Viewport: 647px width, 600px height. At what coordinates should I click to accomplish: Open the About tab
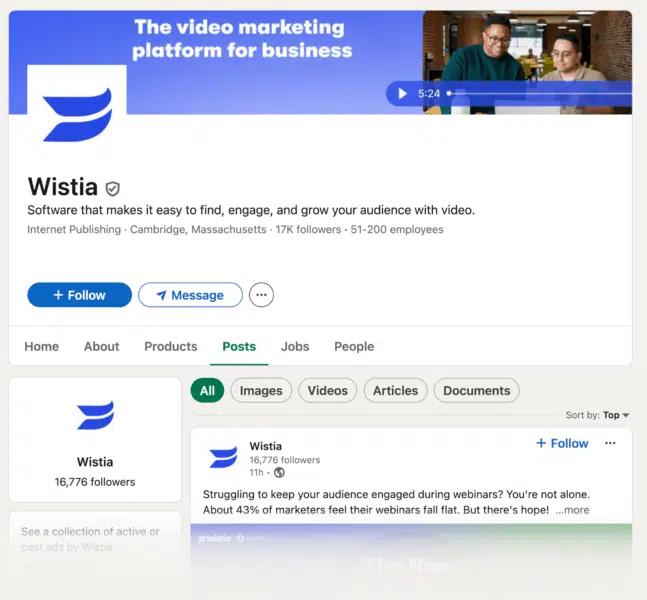click(102, 346)
